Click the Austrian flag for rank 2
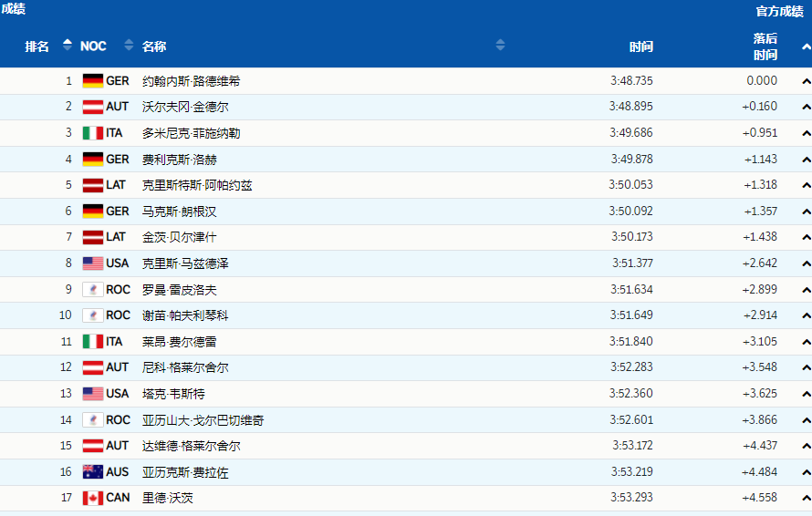 click(x=93, y=107)
